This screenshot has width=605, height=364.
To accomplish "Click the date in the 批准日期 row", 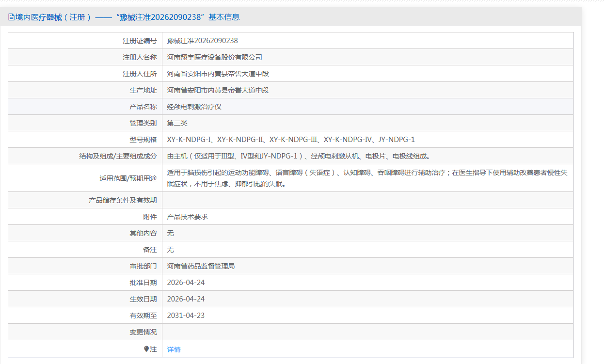I will point(186,283).
